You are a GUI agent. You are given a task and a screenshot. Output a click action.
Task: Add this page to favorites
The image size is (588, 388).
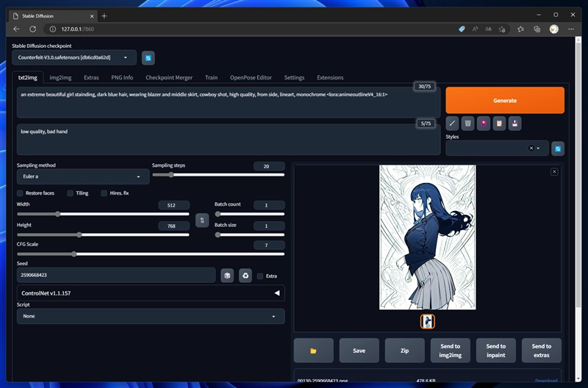click(502, 29)
